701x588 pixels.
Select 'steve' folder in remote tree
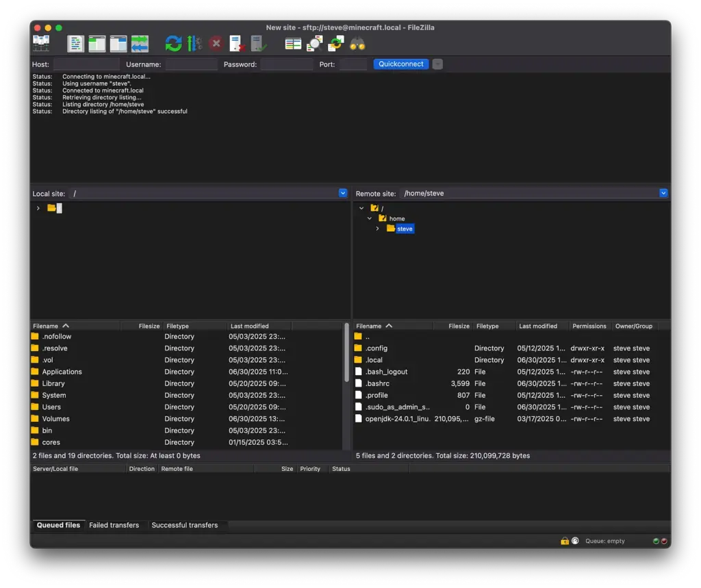click(405, 229)
